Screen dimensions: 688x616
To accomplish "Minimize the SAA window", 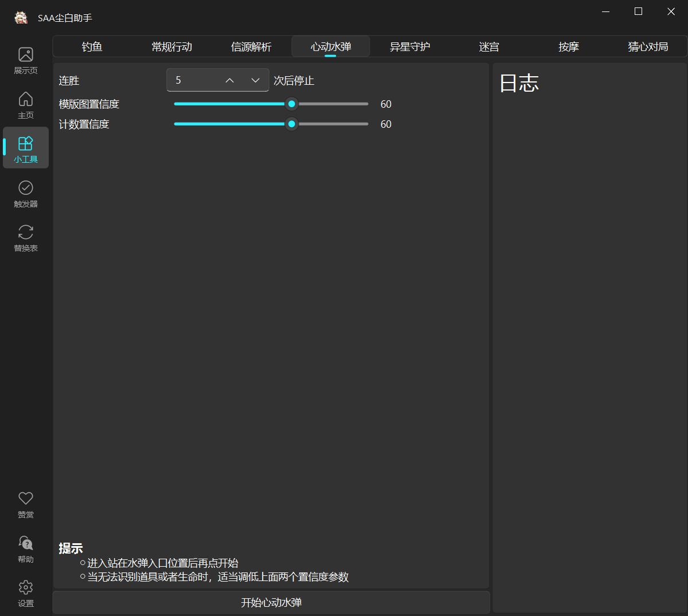I will click(x=607, y=11).
